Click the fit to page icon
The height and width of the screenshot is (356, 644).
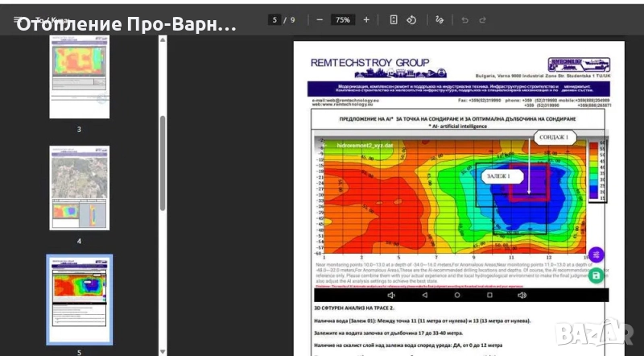click(393, 19)
